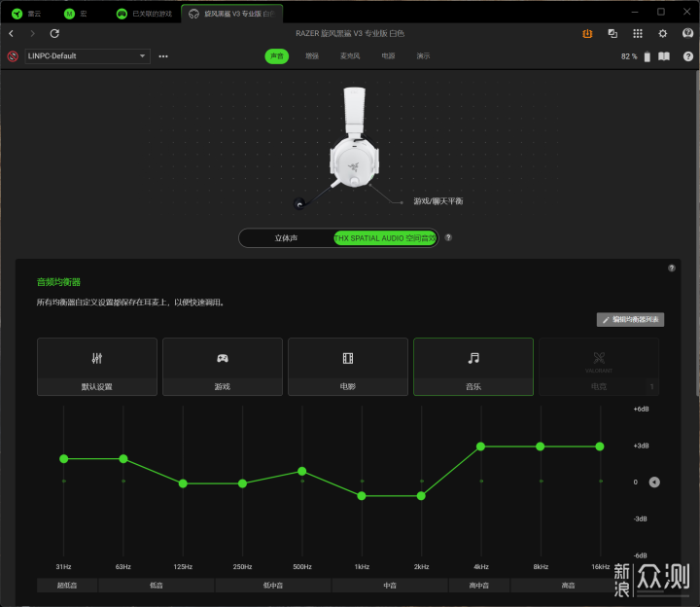
Task: Click the 125Hz equalizer slider handle
Action: [183, 483]
